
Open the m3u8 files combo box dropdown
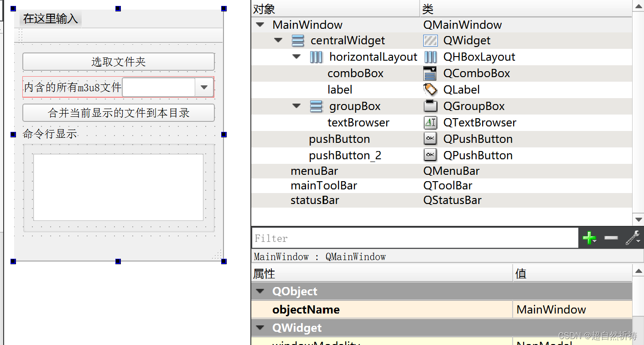(204, 87)
